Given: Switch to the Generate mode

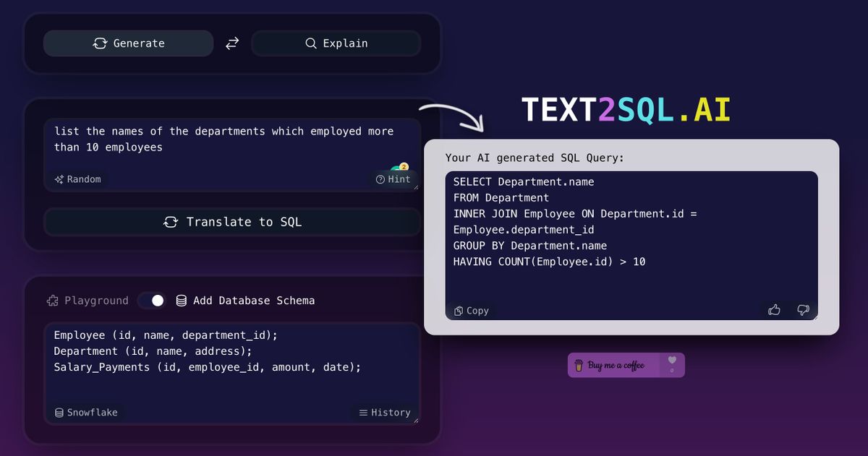Looking at the screenshot, I should tap(128, 43).
